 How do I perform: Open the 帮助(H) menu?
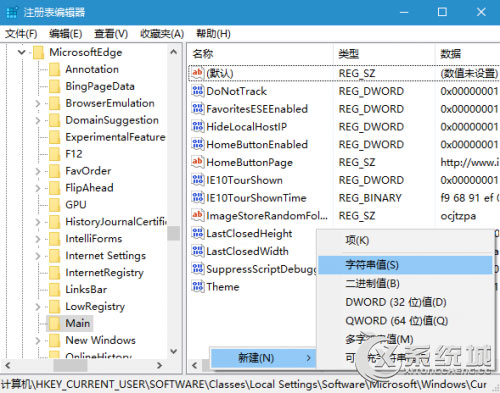[213, 34]
